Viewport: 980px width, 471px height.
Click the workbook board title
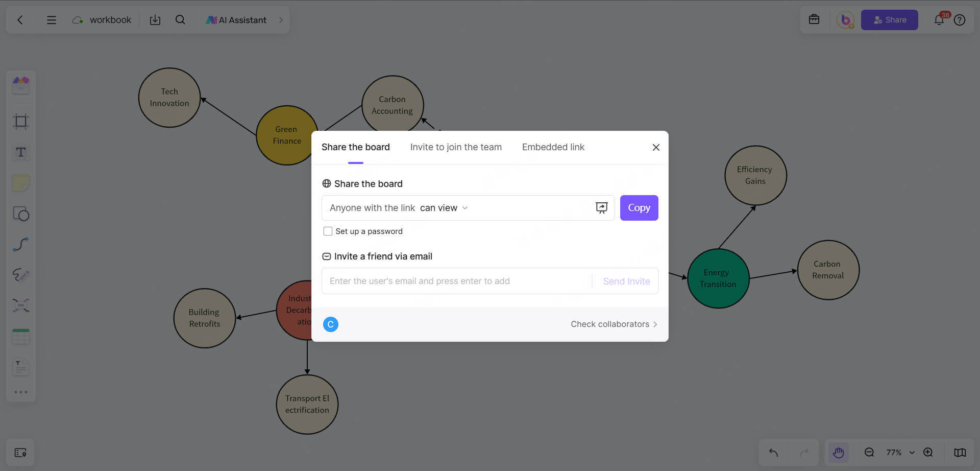pyautogui.click(x=110, y=20)
